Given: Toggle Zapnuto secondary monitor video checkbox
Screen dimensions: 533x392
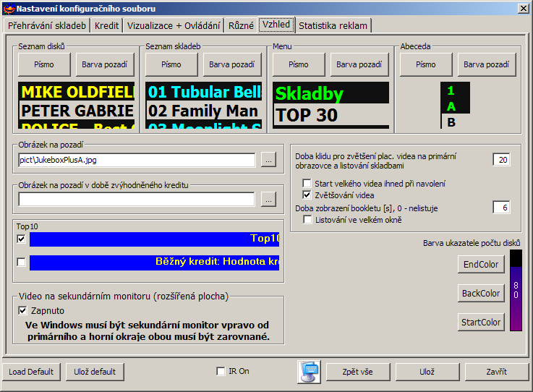Looking at the screenshot, I should pos(22,310).
